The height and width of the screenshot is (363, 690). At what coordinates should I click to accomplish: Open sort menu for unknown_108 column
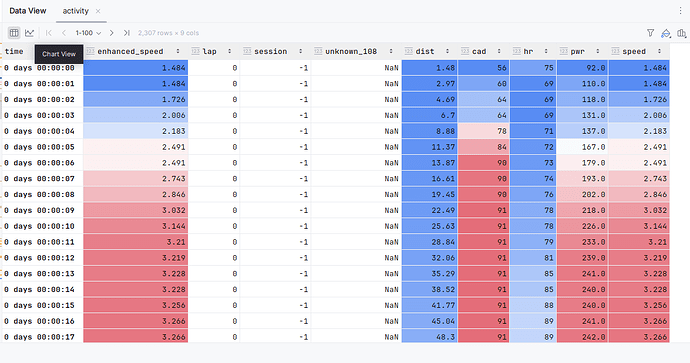point(391,51)
